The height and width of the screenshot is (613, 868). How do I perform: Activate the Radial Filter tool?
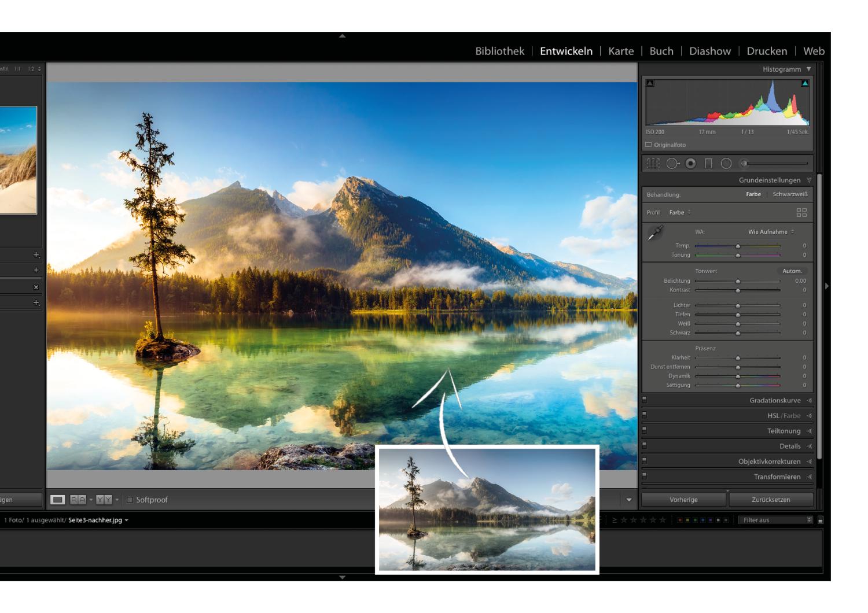coord(726,164)
